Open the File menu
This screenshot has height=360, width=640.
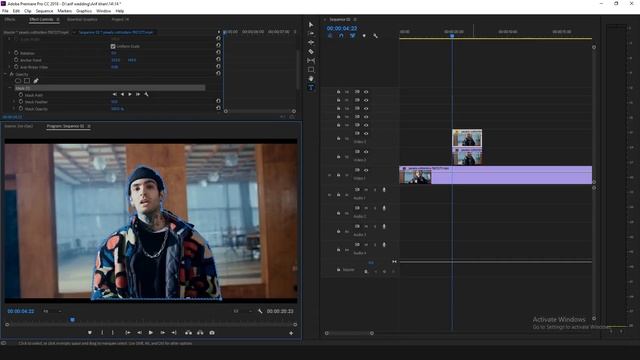[x=5, y=11]
